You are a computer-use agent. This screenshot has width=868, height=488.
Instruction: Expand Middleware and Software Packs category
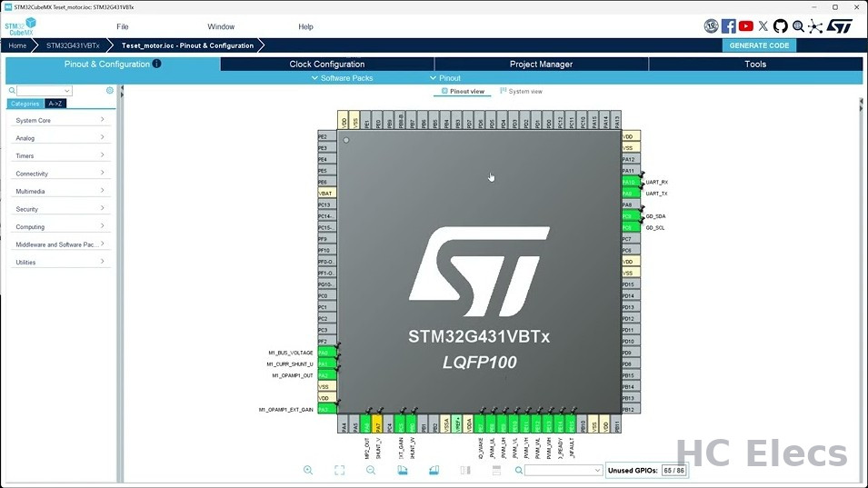(60, 244)
